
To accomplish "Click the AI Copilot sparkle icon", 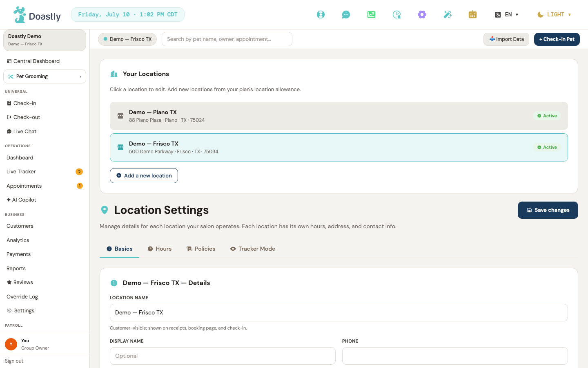I will (x=9, y=200).
